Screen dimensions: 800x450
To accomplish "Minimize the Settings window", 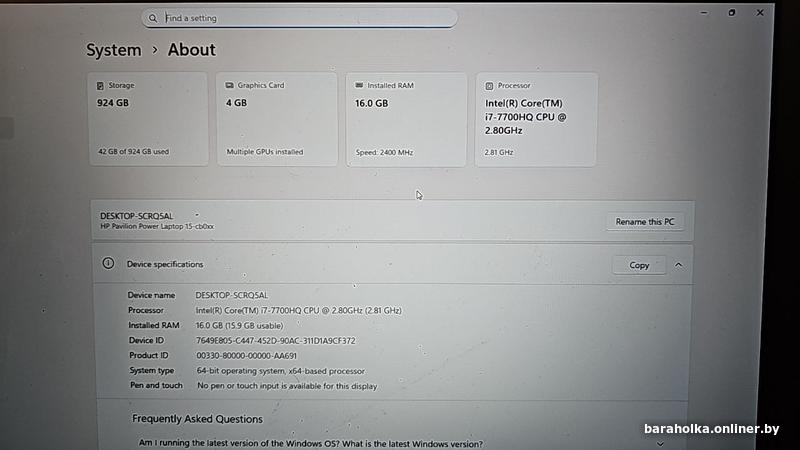I will click(704, 13).
